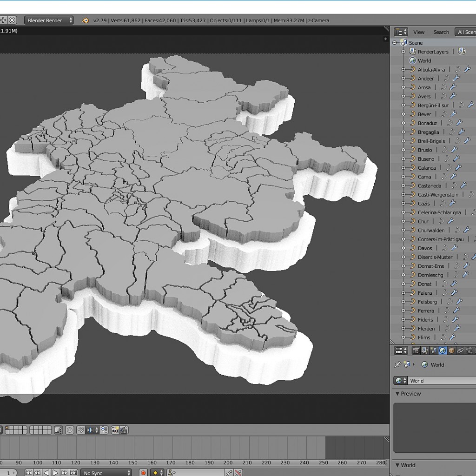
Task: Click the editor type selector in Properties header
Action: (x=400, y=350)
